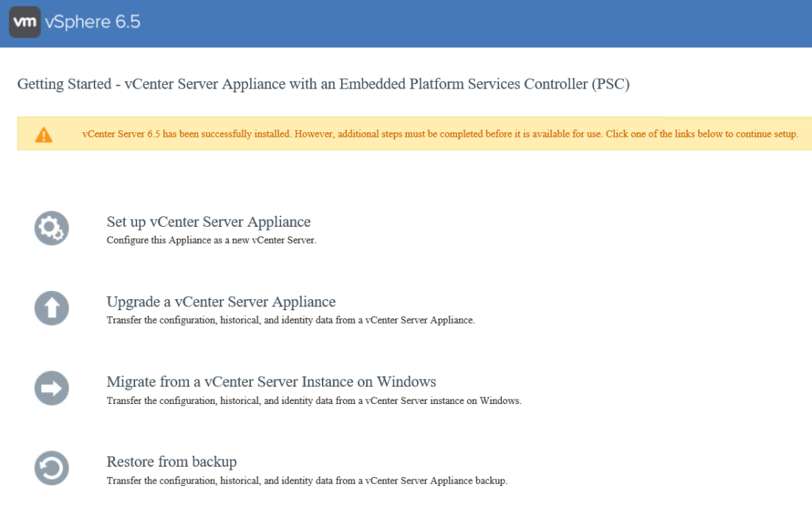
Task: Click the right arrow Migrate icon
Action: (52, 388)
